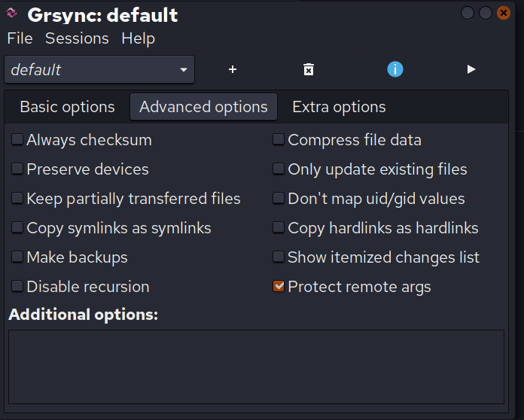Click the delete session trash icon

click(308, 69)
